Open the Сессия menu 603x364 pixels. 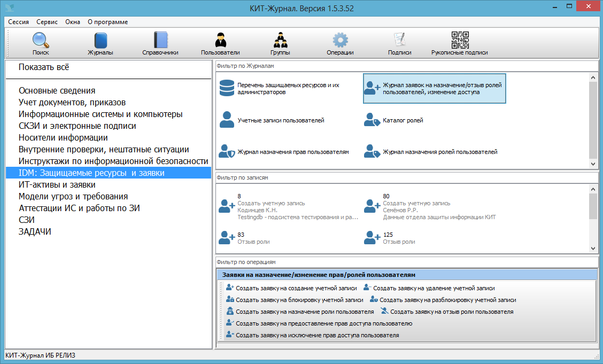(x=19, y=22)
